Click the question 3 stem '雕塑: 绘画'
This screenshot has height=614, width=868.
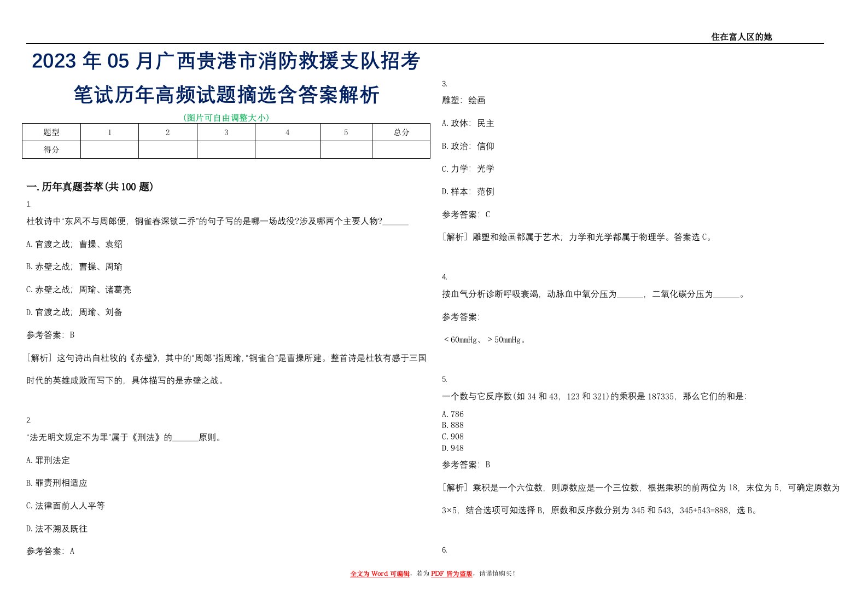(464, 100)
